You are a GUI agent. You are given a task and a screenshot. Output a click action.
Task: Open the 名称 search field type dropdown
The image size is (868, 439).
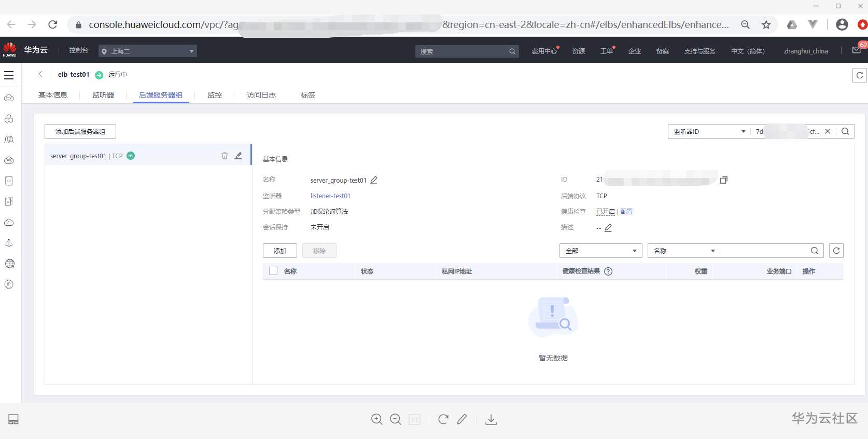pyautogui.click(x=684, y=251)
